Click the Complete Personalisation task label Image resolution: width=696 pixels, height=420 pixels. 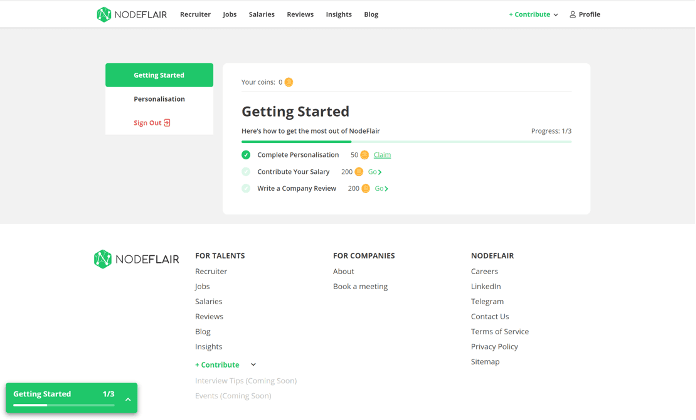(298, 155)
